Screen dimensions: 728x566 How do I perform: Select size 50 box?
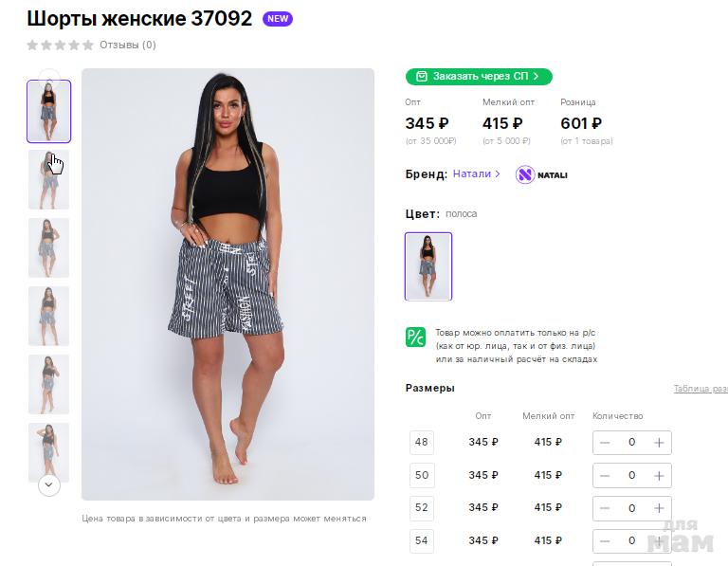tap(422, 475)
